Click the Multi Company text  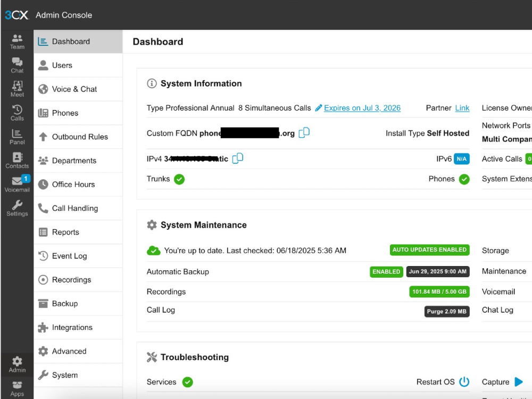point(507,139)
